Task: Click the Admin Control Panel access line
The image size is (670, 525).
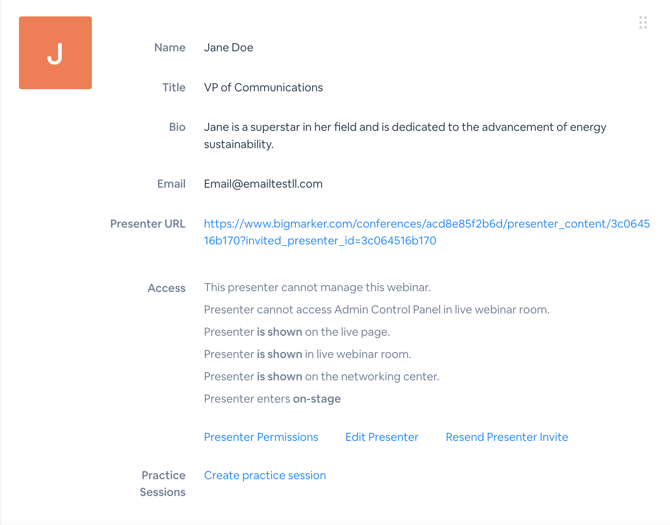Action: [x=376, y=310]
